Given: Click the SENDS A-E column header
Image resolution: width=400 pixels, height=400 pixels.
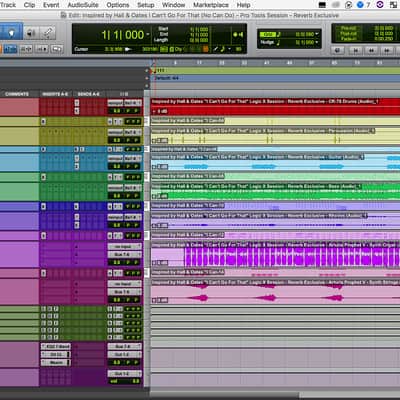Looking at the screenshot, I should click(89, 94).
